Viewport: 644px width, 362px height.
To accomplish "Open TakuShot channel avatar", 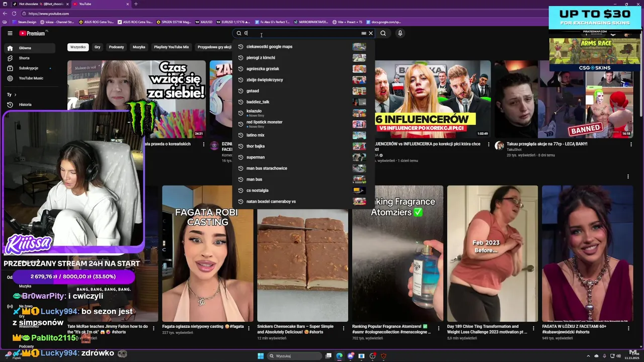I will click(x=499, y=146).
